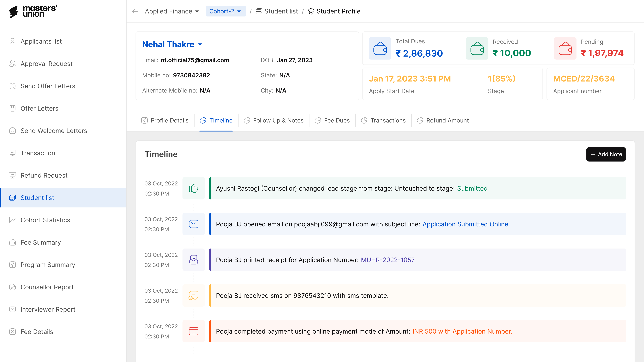Click the green Received wallet icon
Screen dimensions: 644x362
[477, 48]
